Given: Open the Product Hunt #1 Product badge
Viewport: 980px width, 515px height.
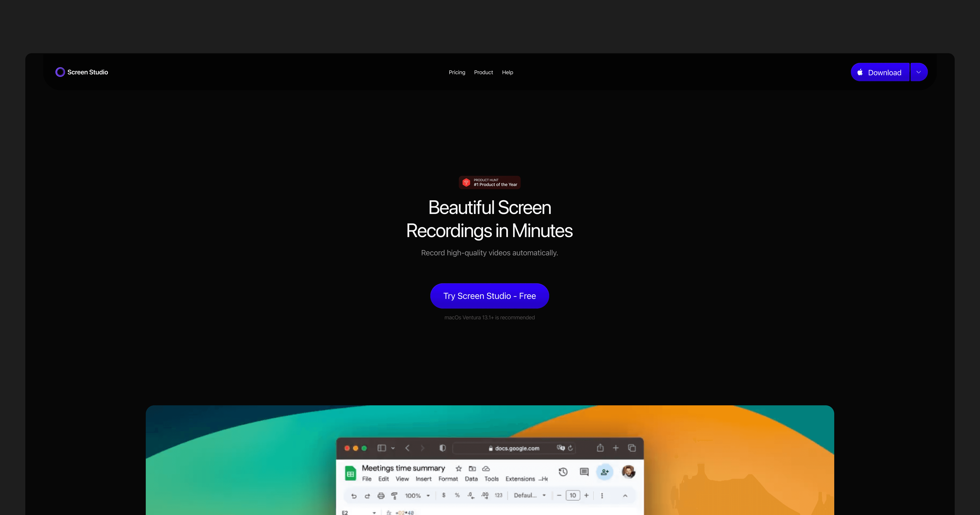Looking at the screenshot, I should coord(490,183).
